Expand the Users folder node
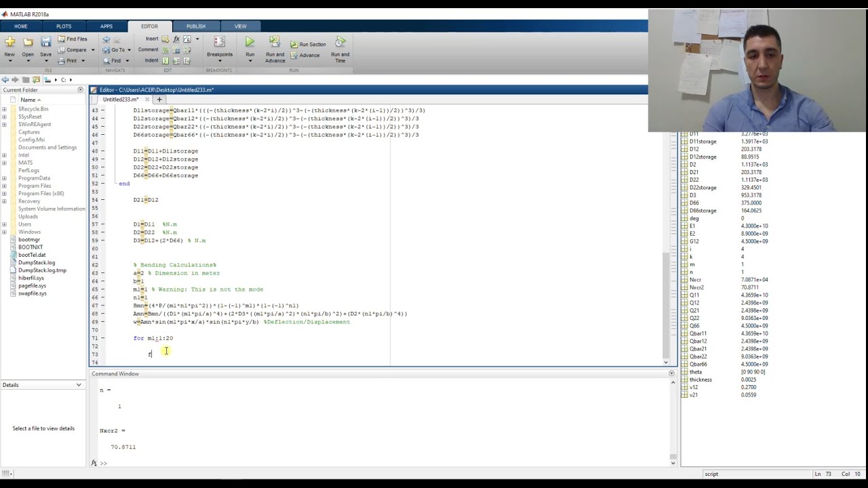The width and height of the screenshot is (868, 488). tap(4, 224)
